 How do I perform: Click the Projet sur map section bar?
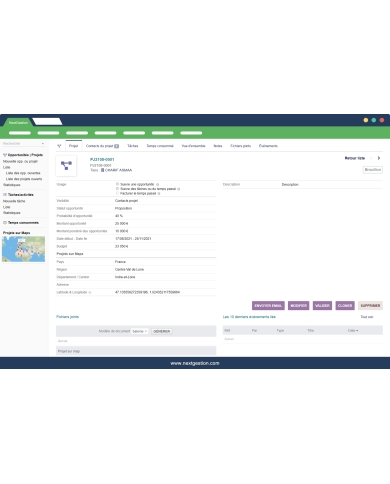[x=136, y=351]
